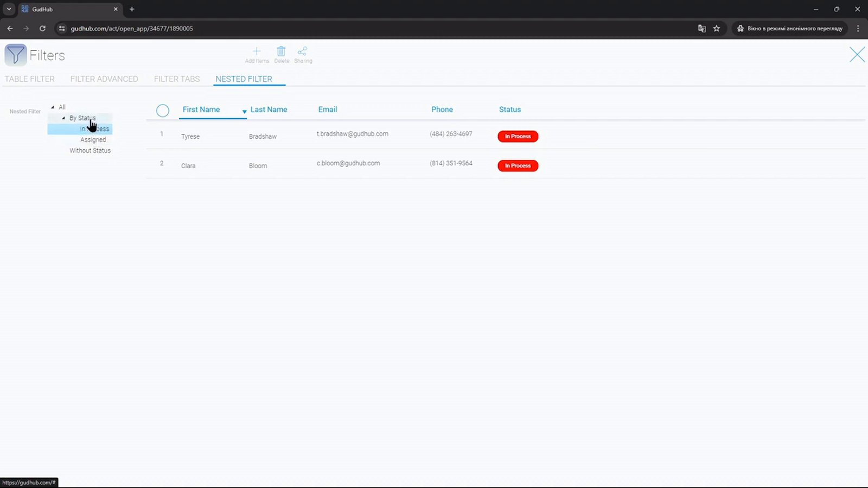This screenshot has width=868, height=488.
Task: Sort by First Name column header
Action: click(x=201, y=110)
